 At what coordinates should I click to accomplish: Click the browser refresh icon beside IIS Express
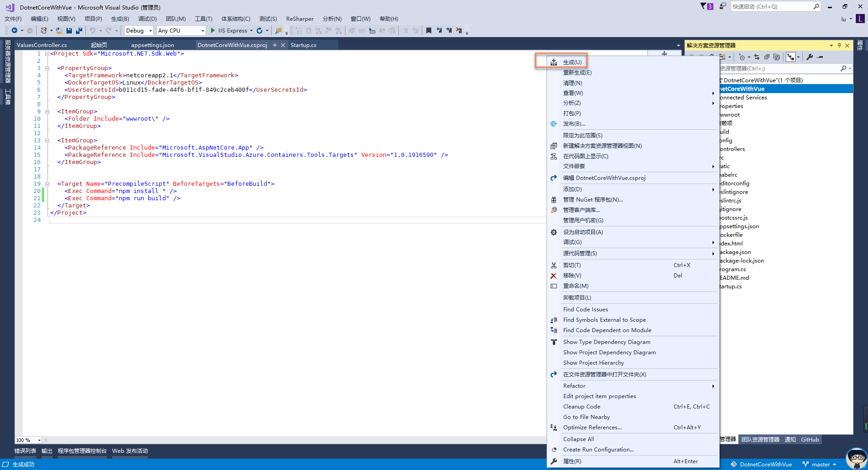[259, 31]
